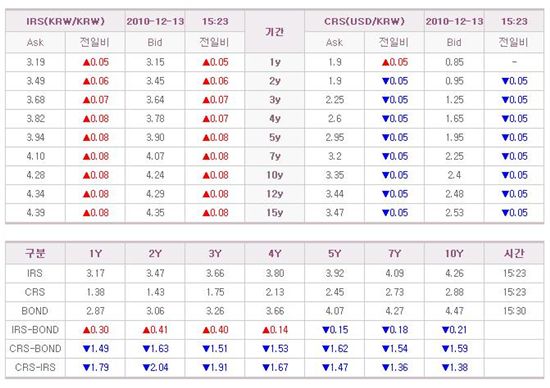Viewport: 550px width, 388px height.
Task: Select the 기간 column header
Action: tap(274, 32)
